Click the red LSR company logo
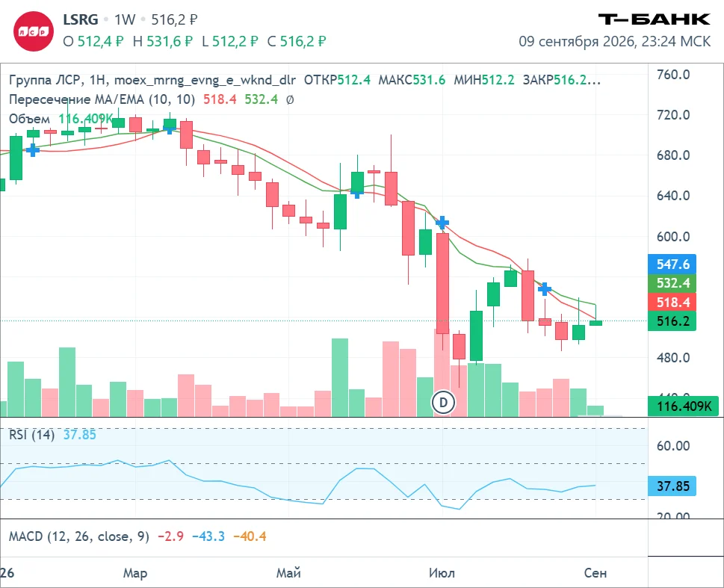 pyautogui.click(x=33, y=31)
